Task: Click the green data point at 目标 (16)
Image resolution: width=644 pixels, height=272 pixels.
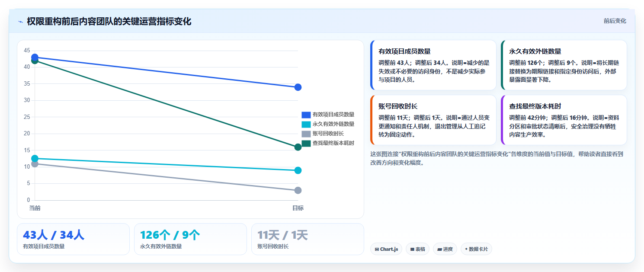Action: tap(298, 147)
